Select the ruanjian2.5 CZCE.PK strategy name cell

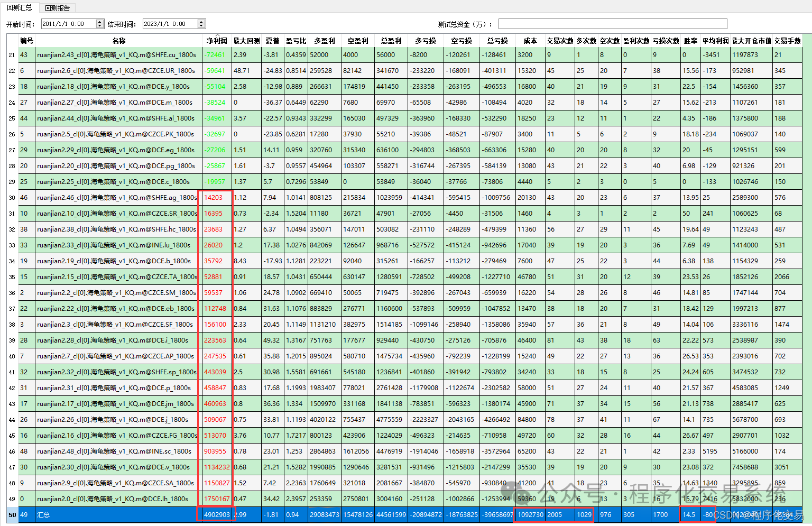point(119,134)
